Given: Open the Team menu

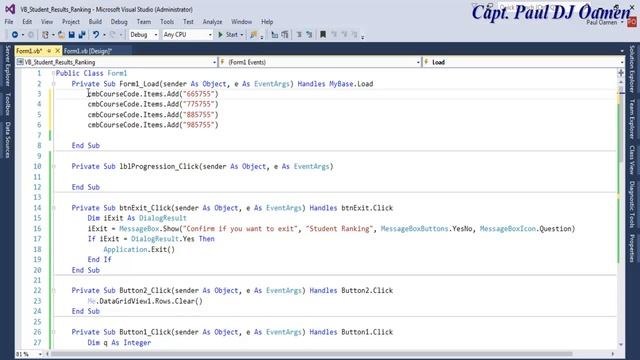Looking at the screenshot, I should pyautogui.click(x=144, y=22).
